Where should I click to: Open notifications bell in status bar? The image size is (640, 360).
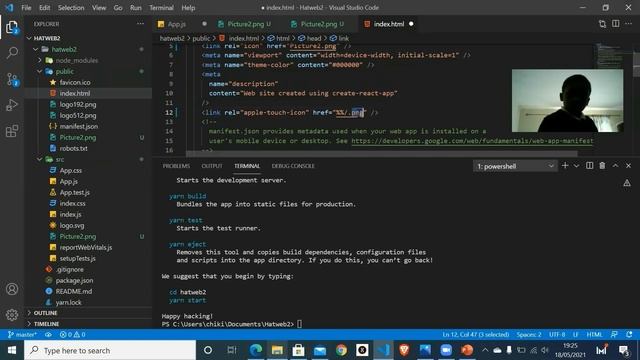(x=629, y=334)
